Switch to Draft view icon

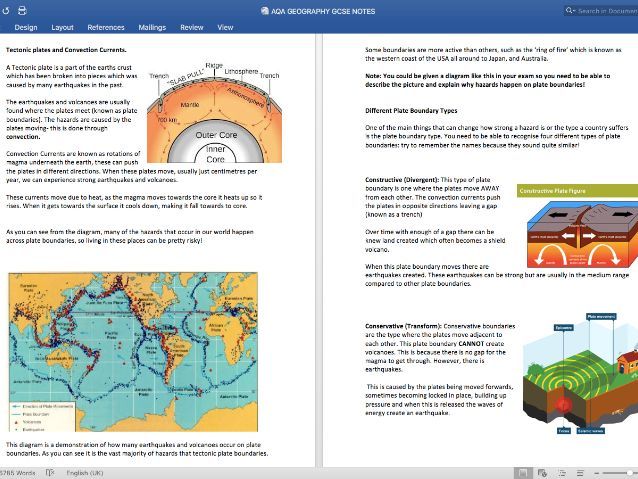[580, 473]
